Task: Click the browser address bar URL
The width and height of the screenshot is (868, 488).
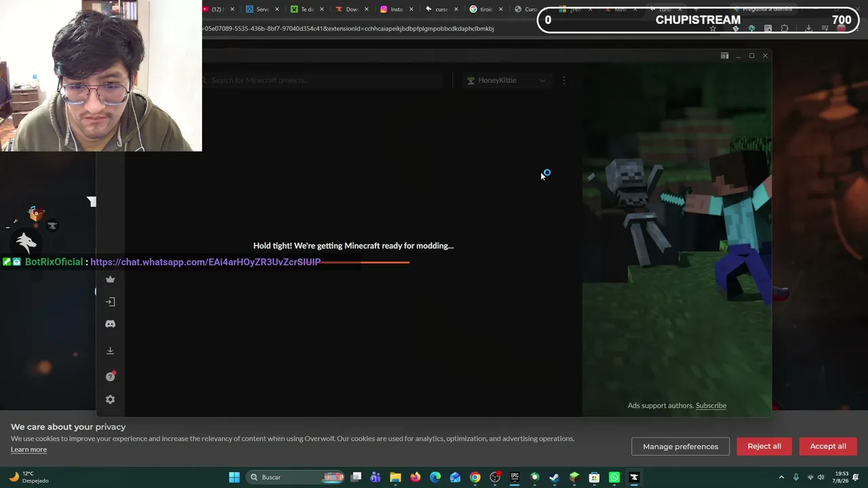Action: [x=348, y=28]
